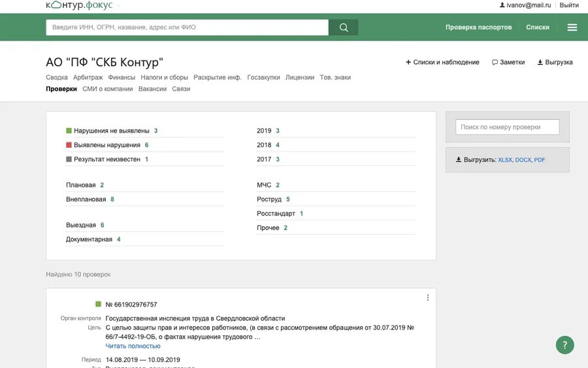Click check number № 661902976757
This screenshot has width=588, height=368.
(131, 304)
